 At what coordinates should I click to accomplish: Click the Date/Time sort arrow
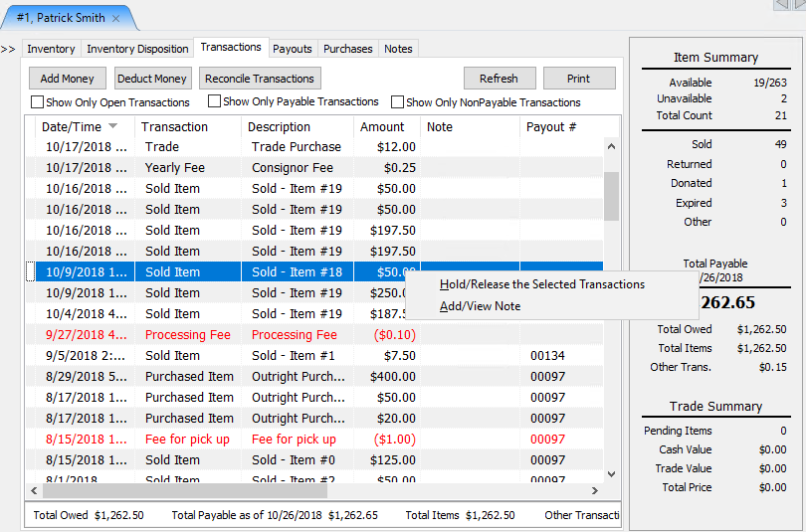pyautogui.click(x=113, y=126)
